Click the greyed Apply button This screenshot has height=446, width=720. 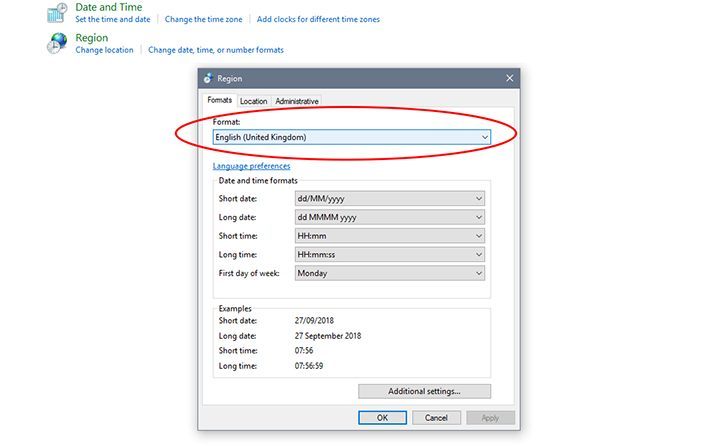(x=490, y=418)
